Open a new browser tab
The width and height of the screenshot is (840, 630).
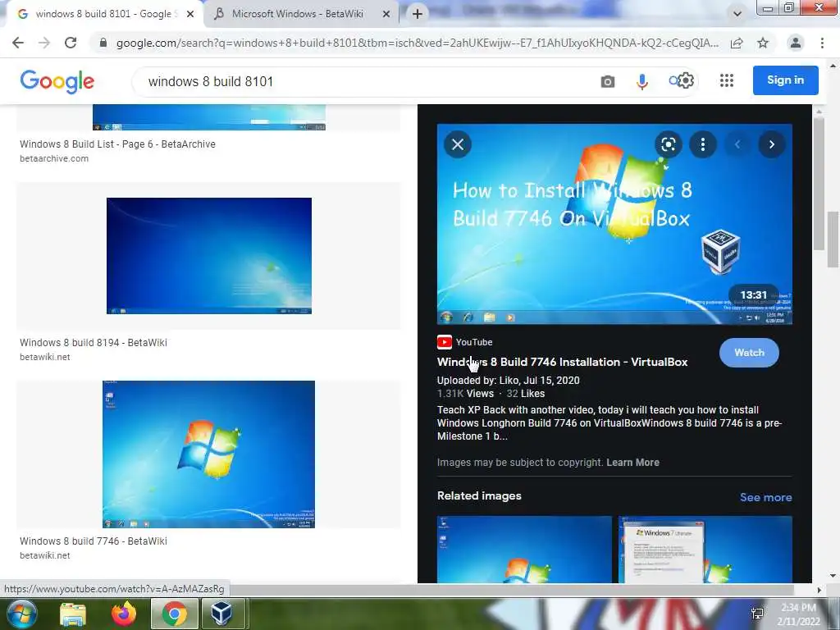418,14
